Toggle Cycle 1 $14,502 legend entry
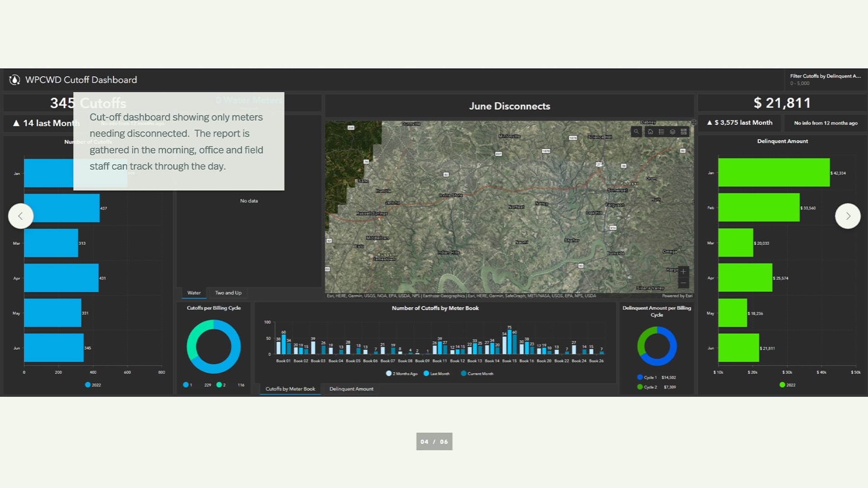868x488 pixels. click(656, 377)
